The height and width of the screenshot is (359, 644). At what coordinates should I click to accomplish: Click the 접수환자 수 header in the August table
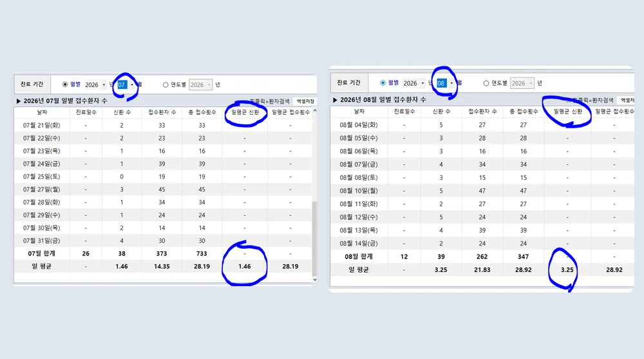[x=482, y=111]
